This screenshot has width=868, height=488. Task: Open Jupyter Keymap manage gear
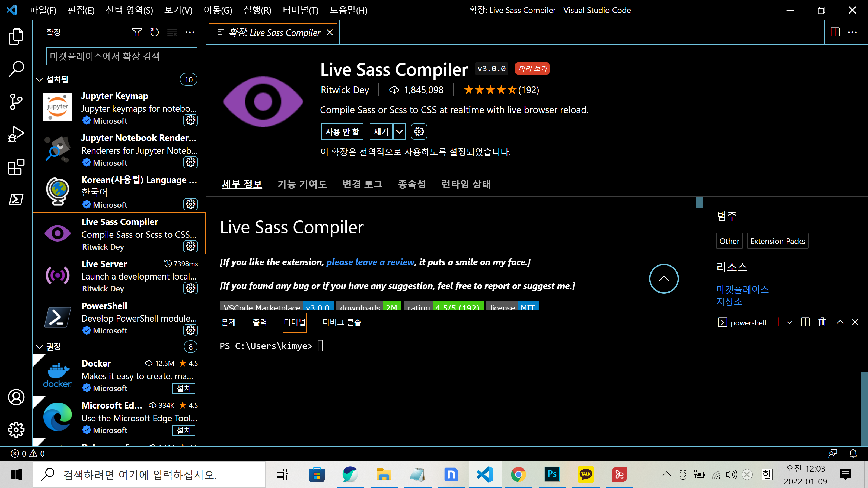click(x=190, y=120)
